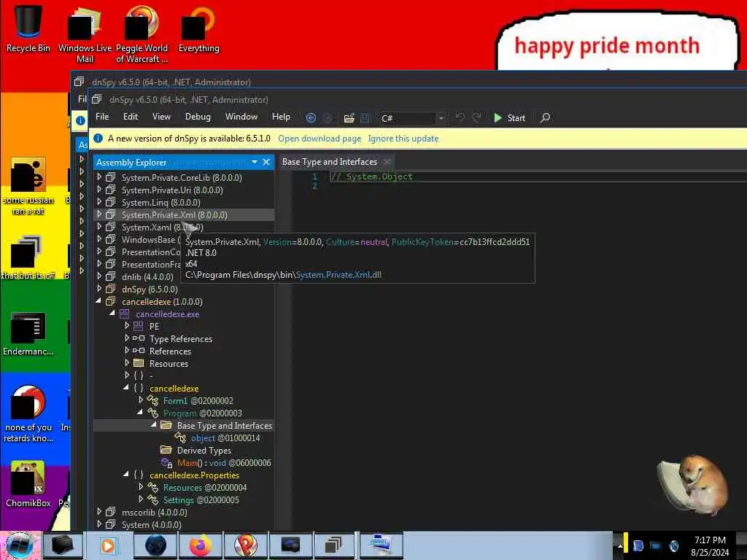Select the References node
This screenshot has width=747, height=560.
170,351
